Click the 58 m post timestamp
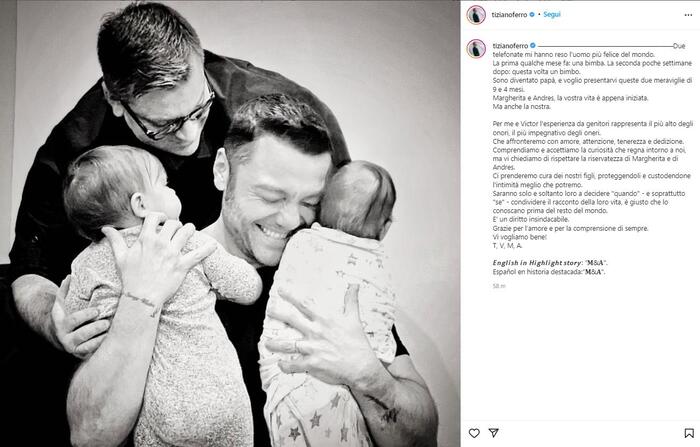This screenshot has height=447, width=700. point(499,286)
